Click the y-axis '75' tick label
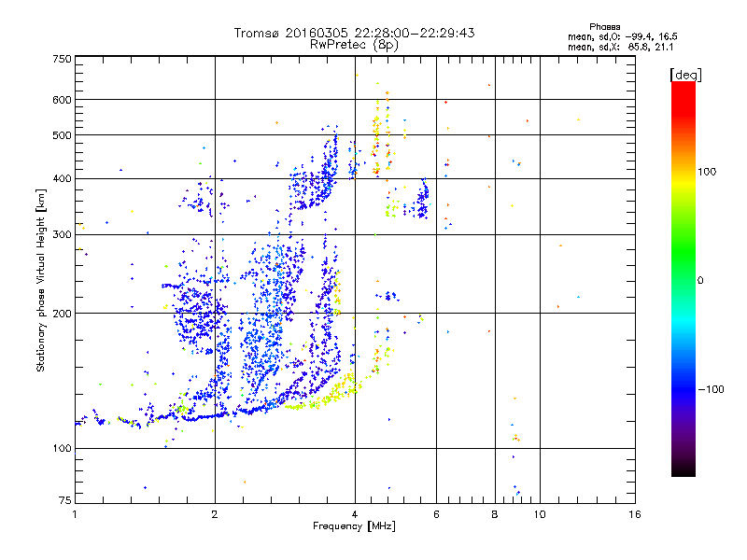The image size is (747, 560). (65, 500)
